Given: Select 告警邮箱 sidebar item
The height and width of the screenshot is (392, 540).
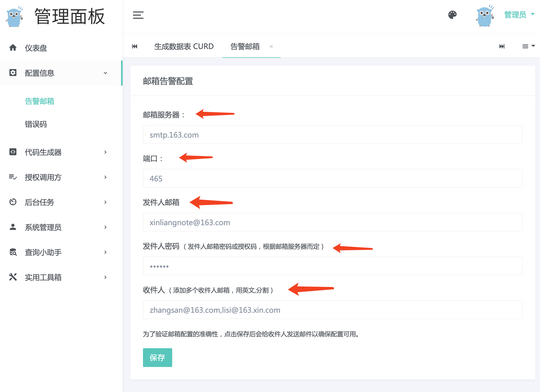Looking at the screenshot, I should coord(40,101).
